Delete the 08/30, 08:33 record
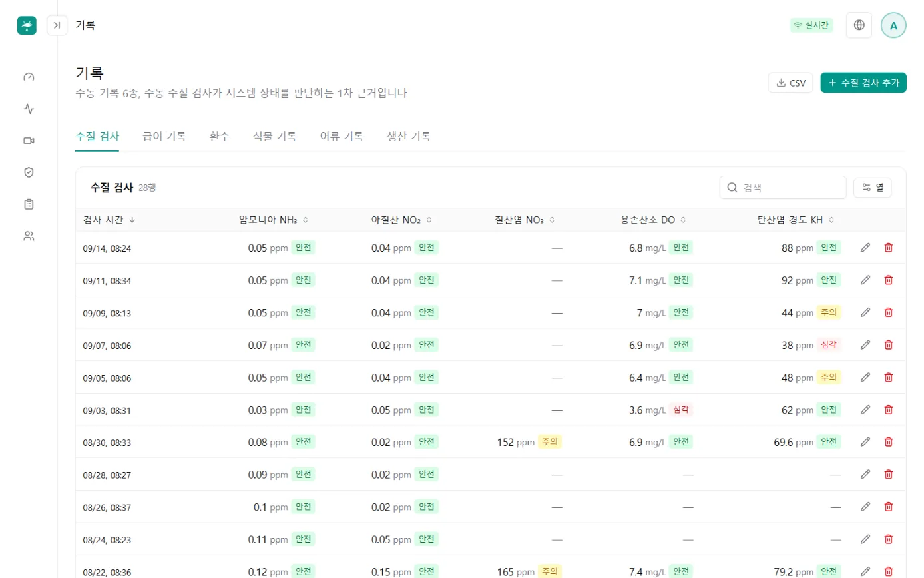924x578 pixels. pos(888,441)
